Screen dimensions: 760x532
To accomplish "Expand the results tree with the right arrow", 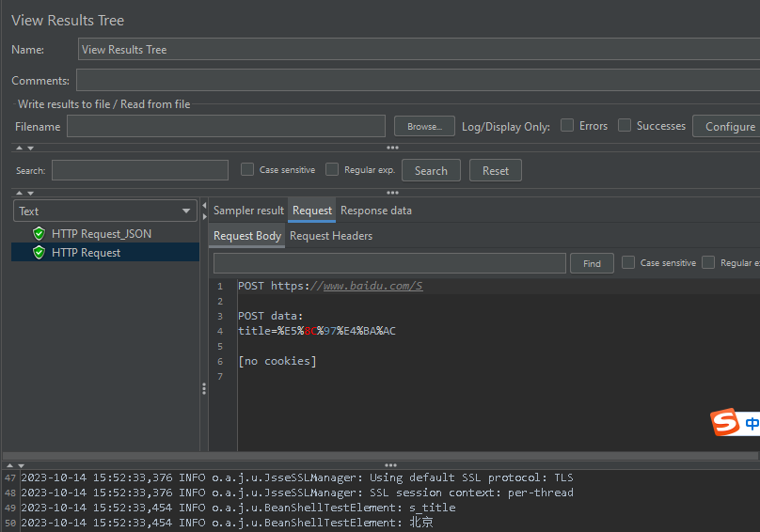I will [204, 216].
